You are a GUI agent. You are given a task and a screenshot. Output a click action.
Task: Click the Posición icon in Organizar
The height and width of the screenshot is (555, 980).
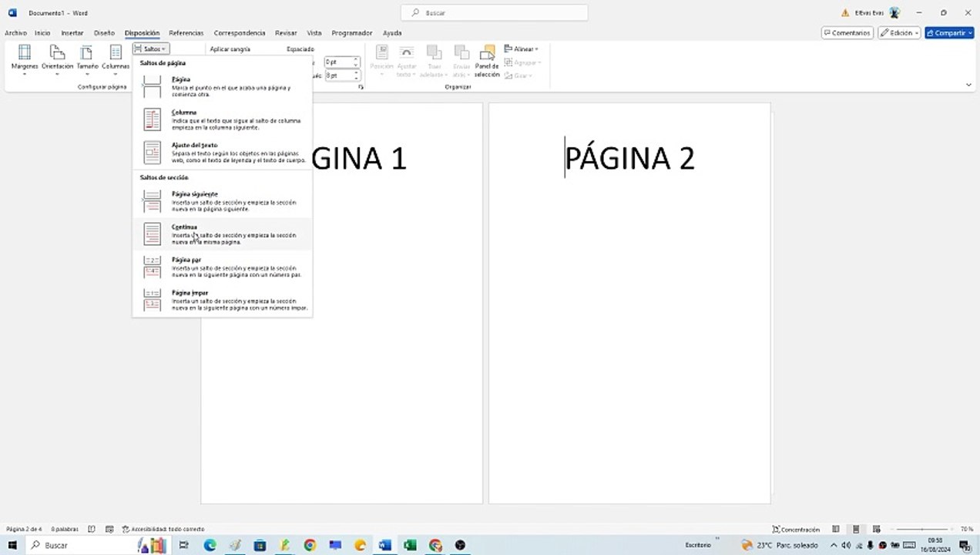[381, 61]
